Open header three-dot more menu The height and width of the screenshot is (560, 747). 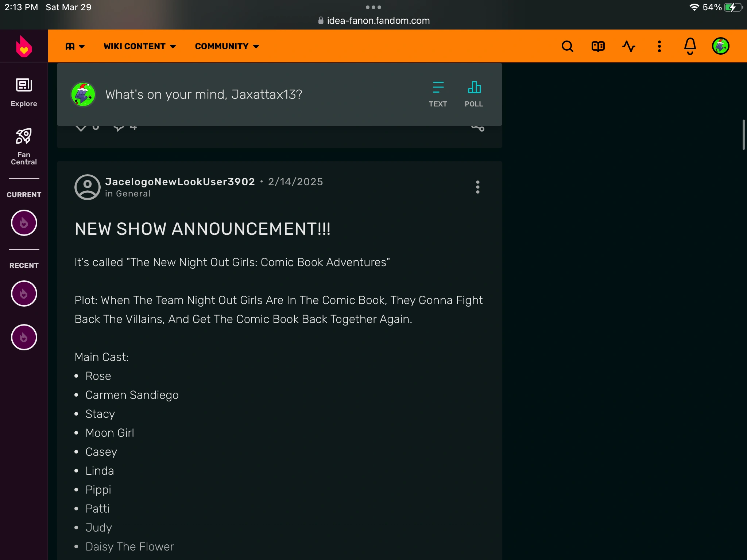(x=659, y=46)
